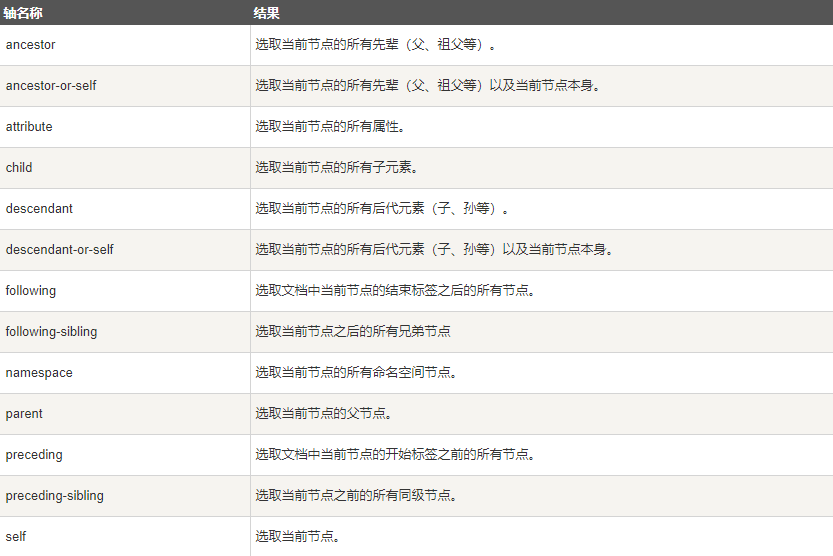833x556 pixels.
Task: Click the child axis name
Action: [19, 168]
